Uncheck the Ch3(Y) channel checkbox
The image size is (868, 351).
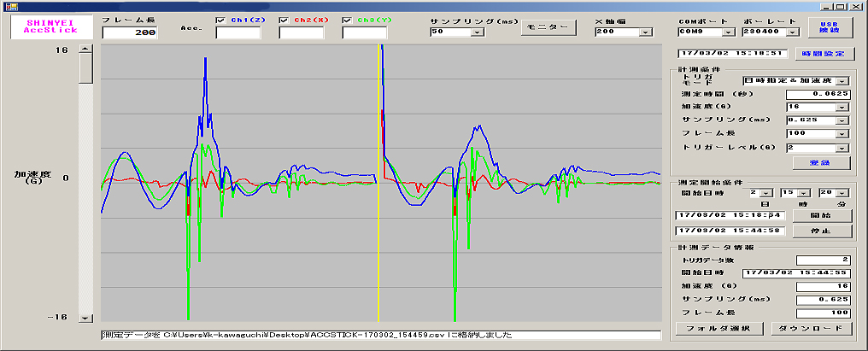348,20
